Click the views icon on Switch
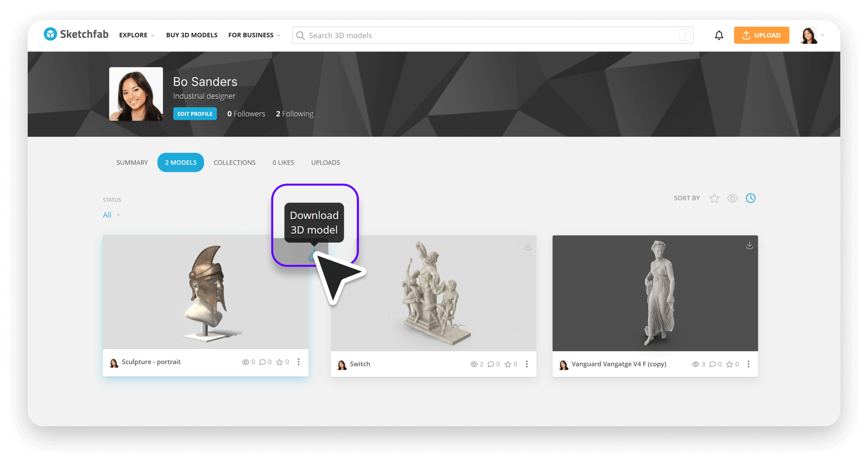The width and height of the screenshot is (868, 462). (x=474, y=364)
